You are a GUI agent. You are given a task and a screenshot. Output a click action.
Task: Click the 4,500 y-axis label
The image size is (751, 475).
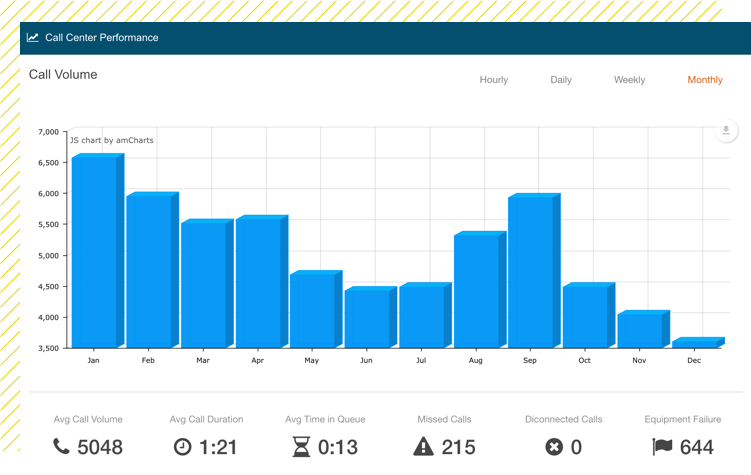[48, 286]
